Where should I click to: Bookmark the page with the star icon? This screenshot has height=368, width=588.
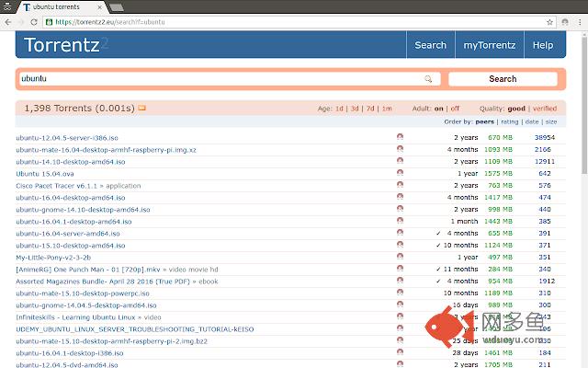point(549,22)
